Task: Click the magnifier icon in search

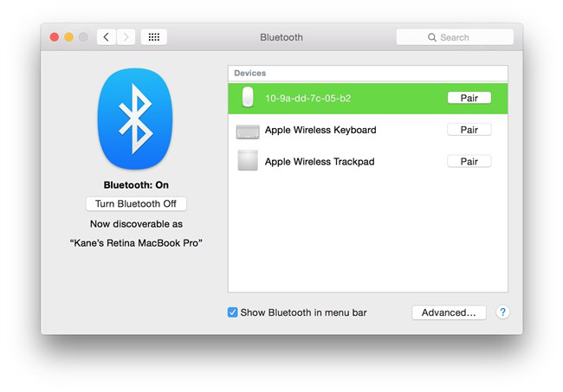Action: click(x=432, y=37)
